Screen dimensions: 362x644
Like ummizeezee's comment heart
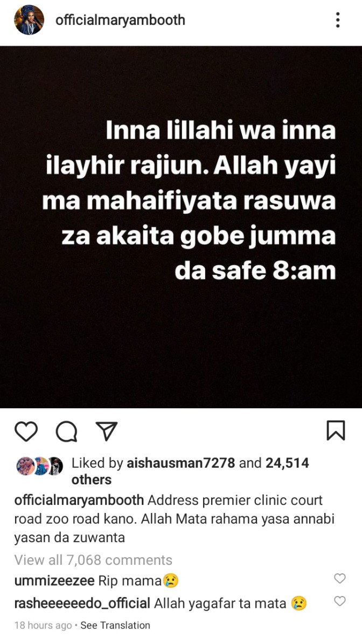click(x=339, y=578)
